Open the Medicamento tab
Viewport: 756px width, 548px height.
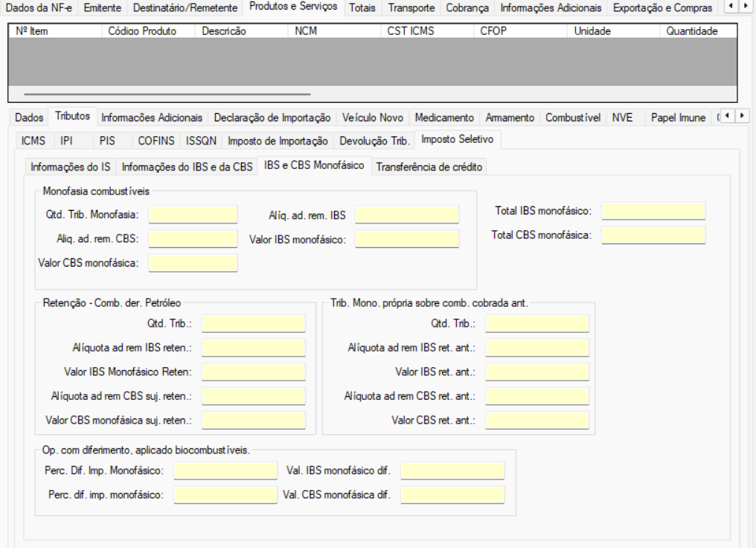coord(444,118)
